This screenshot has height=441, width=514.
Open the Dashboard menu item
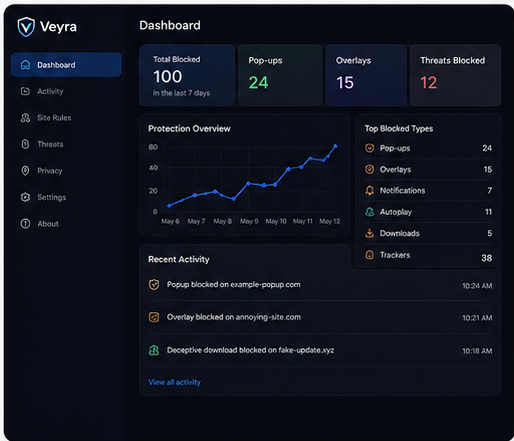pos(66,65)
